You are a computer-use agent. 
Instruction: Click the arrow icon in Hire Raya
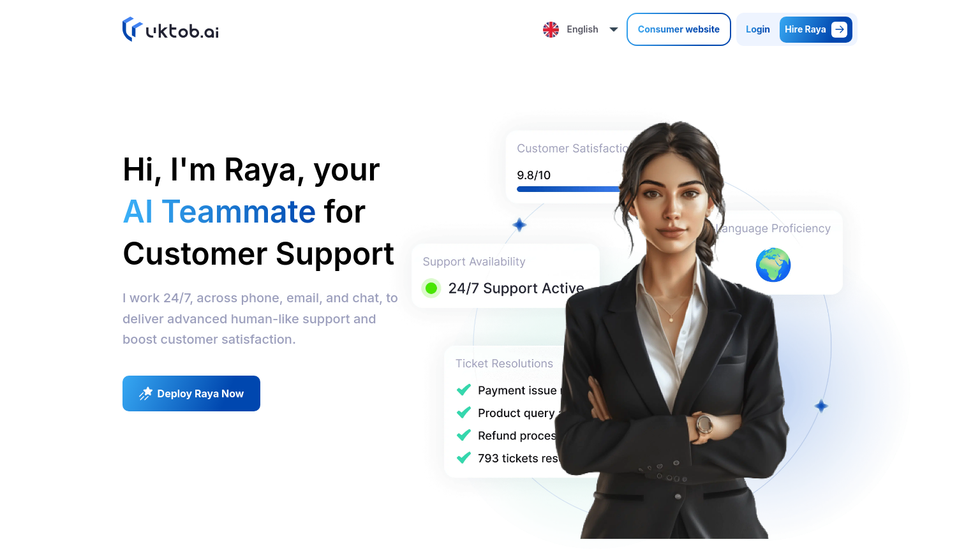coord(839,29)
